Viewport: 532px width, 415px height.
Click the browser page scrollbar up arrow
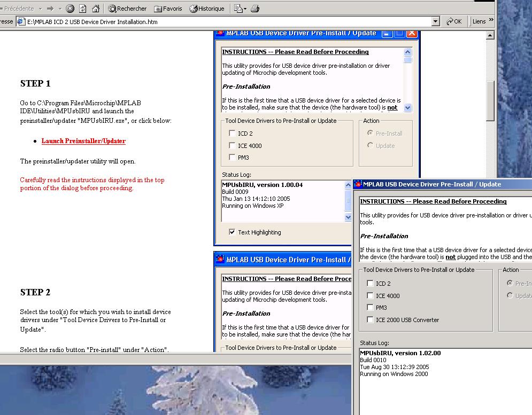pos(490,35)
